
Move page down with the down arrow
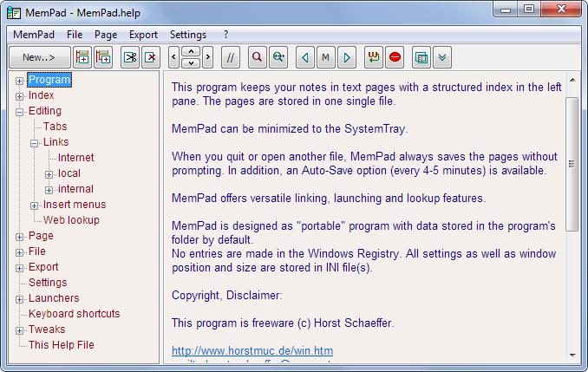[191, 62]
